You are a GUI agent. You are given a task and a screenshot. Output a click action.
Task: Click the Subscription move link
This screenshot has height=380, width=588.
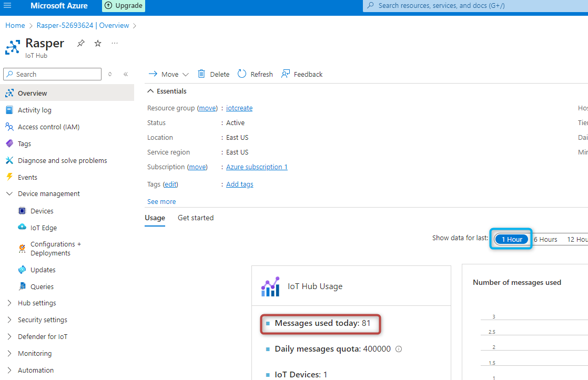(x=197, y=167)
